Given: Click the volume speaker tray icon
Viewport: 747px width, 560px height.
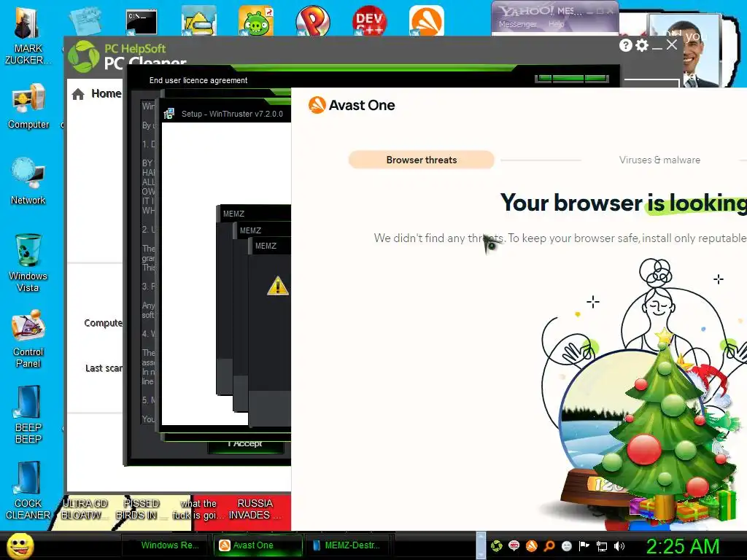Looking at the screenshot, I should point(619,546).
